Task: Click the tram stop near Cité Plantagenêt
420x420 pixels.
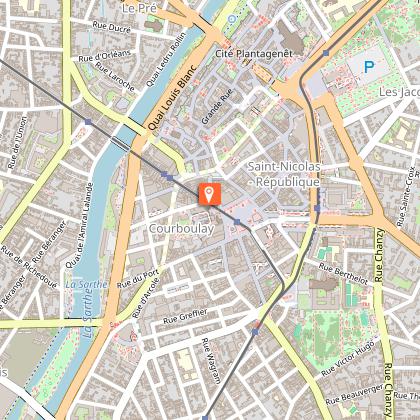Action: tap(326, 53)
